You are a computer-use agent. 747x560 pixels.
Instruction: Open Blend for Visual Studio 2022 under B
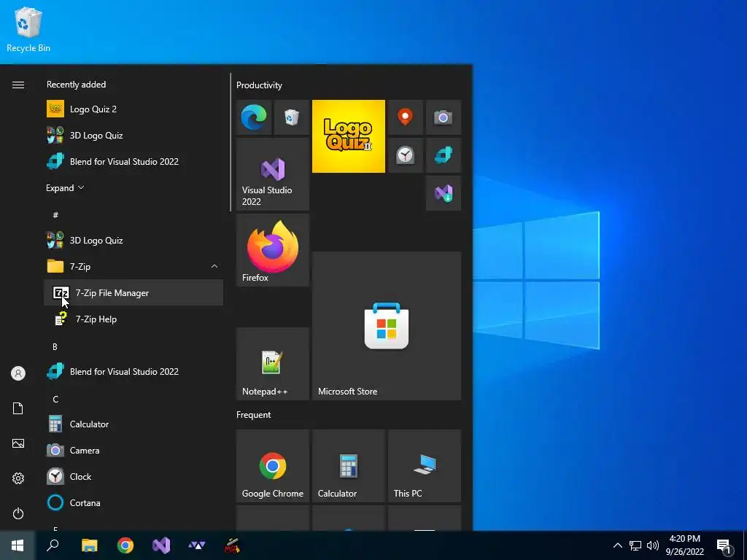click(x=133, y=371)
